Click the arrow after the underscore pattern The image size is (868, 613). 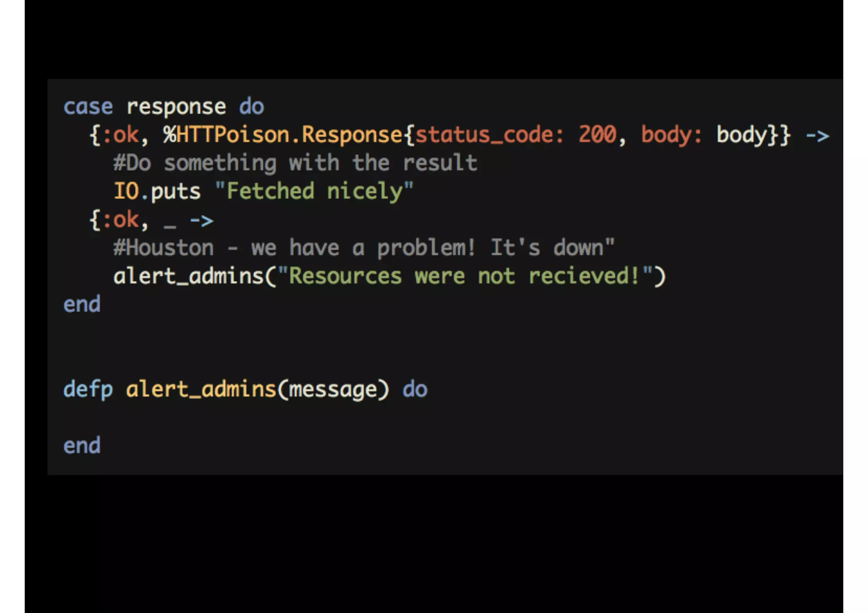(x=202, y=221)
